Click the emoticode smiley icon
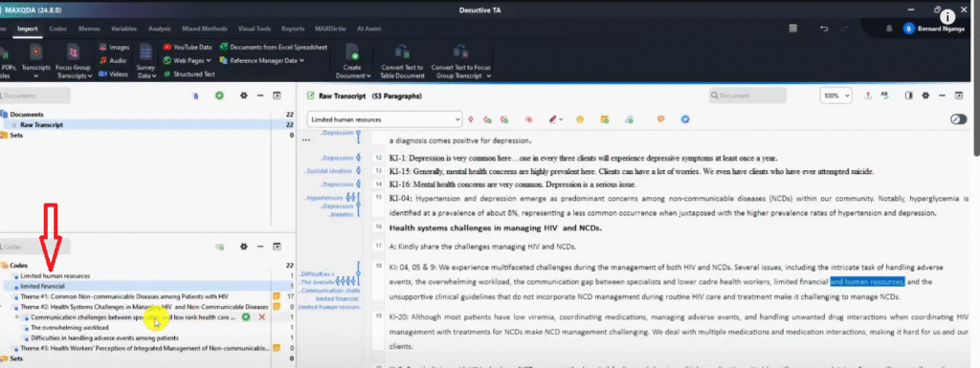This screenshot has width=980, height=368. [580, 119]
